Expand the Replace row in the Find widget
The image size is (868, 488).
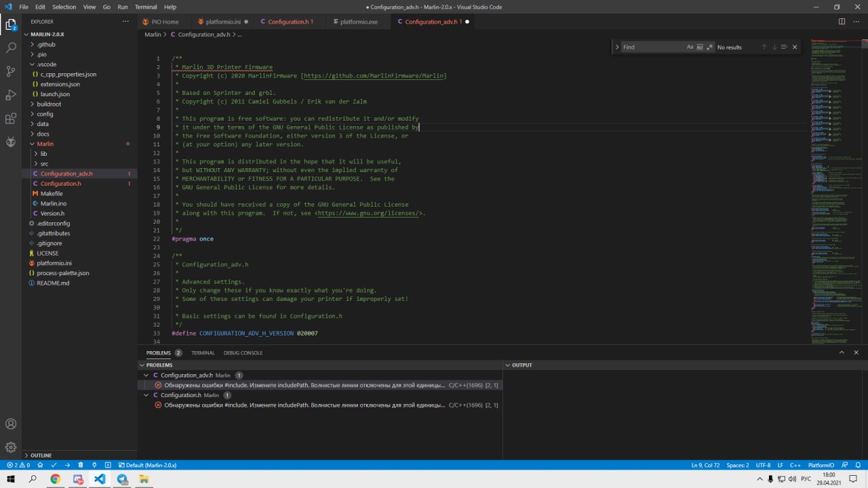616,47
